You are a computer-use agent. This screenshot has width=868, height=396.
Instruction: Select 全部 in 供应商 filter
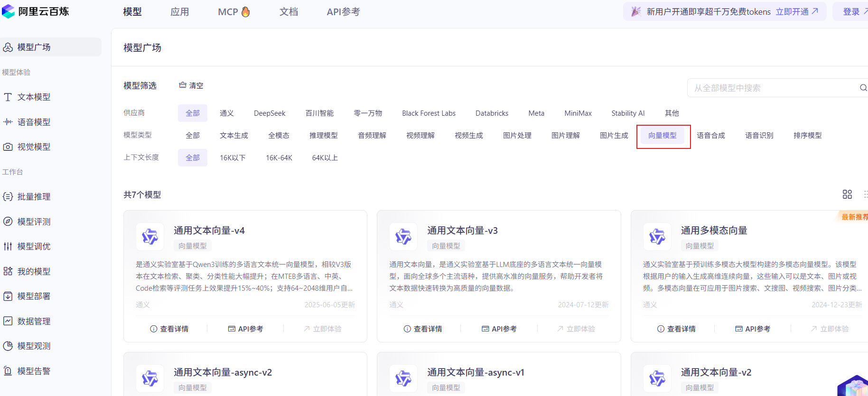193,113
